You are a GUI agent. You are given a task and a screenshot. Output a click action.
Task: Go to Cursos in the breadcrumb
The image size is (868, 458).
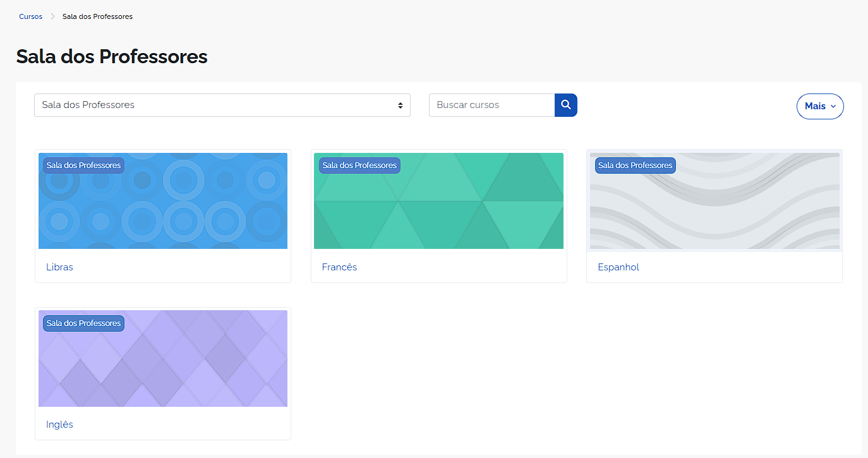(x=30, y=16)
